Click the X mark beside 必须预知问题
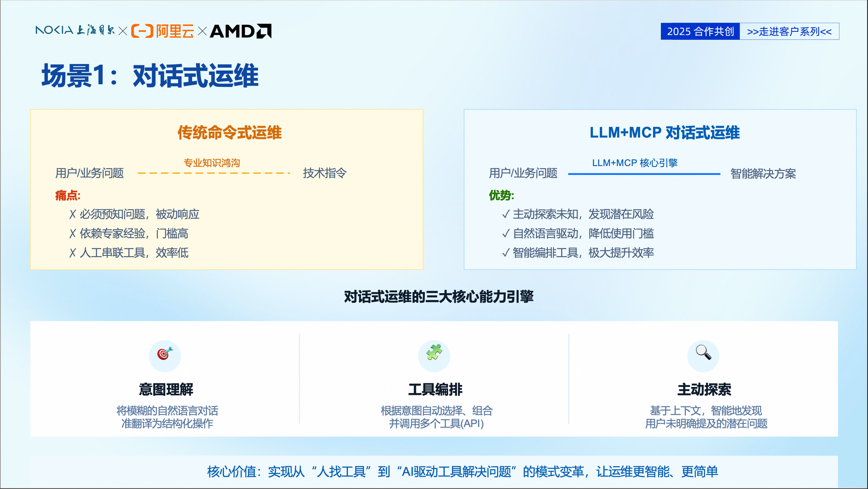868x489 pixels. (73, 214)
